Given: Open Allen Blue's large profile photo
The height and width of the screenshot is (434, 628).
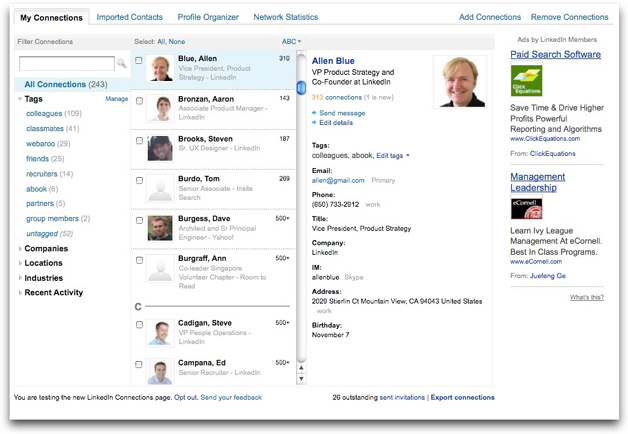Looking at the screenshot, I should pos(460,82).
